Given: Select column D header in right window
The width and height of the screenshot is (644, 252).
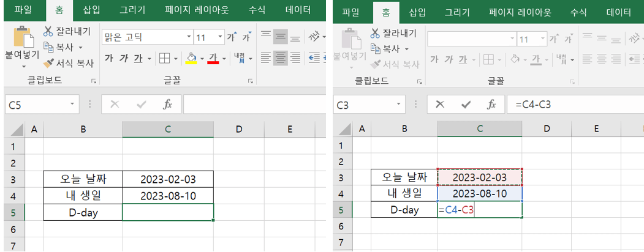Looking at the screenshot, I should pyautogui.click(x=547, y=128).
